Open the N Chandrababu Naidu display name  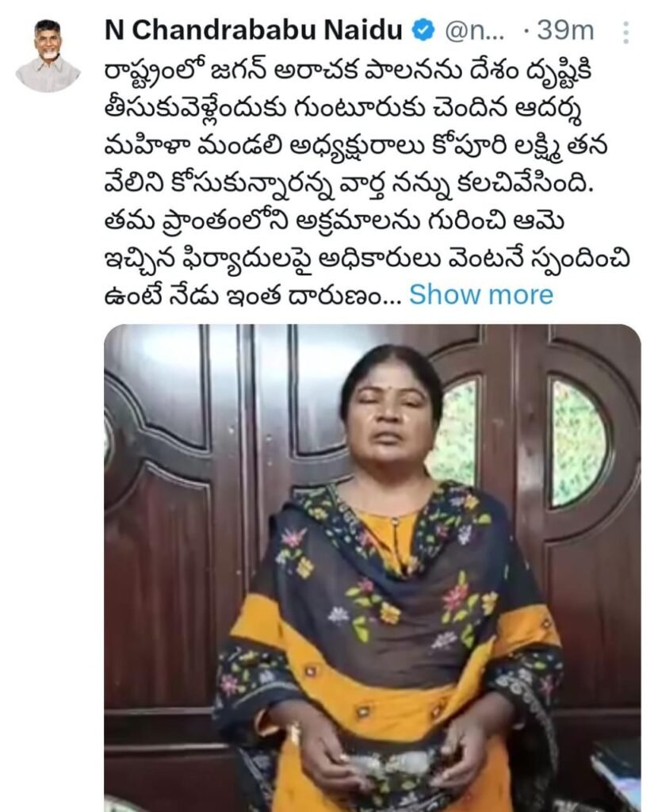254,31
